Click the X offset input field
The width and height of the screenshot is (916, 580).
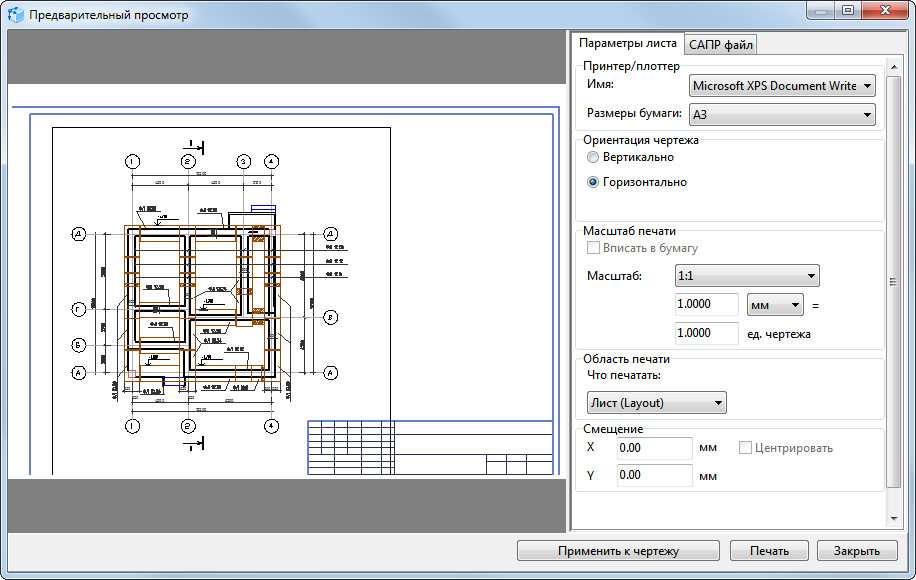coord(654,448)
